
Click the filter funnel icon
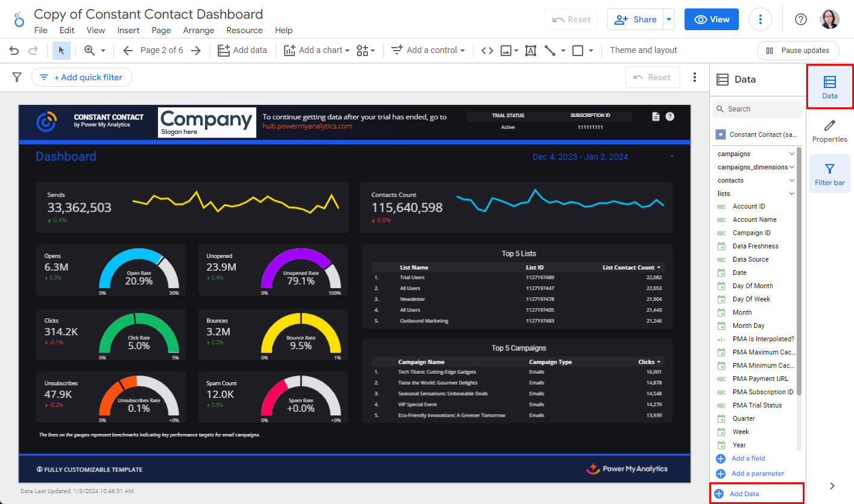(17, 77)
